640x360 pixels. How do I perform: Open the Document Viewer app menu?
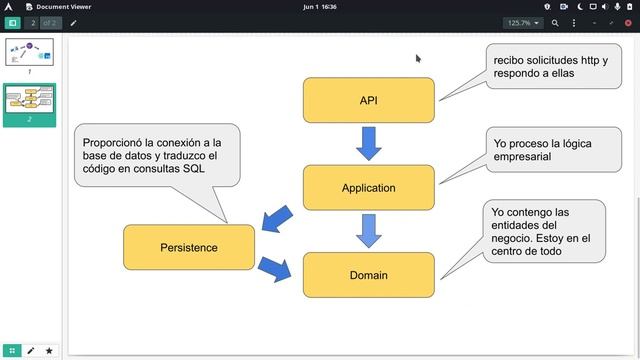58,7
